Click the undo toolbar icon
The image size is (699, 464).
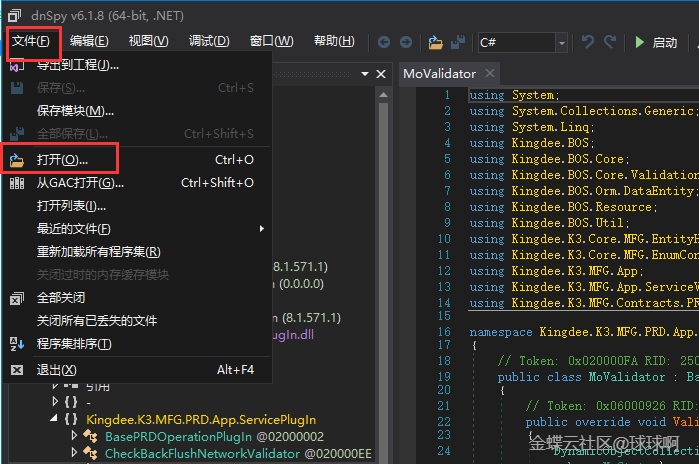point(588,42)
